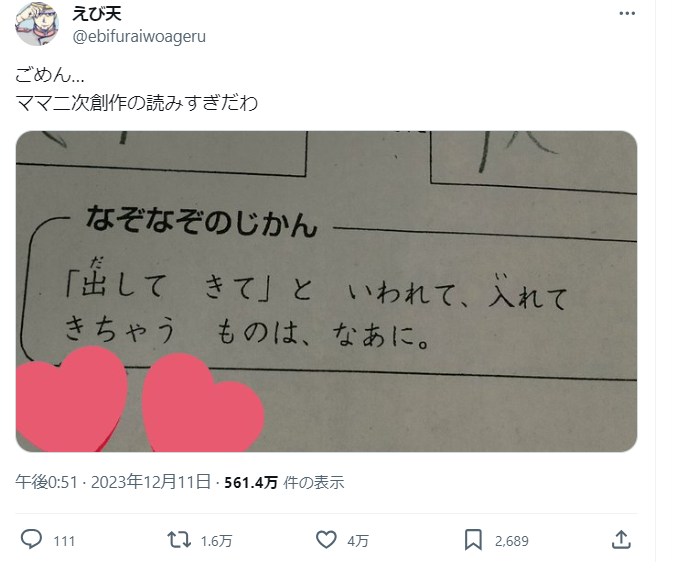Like the tweet with heart icon
Viewport: 673px width, 562px height.
326,540
